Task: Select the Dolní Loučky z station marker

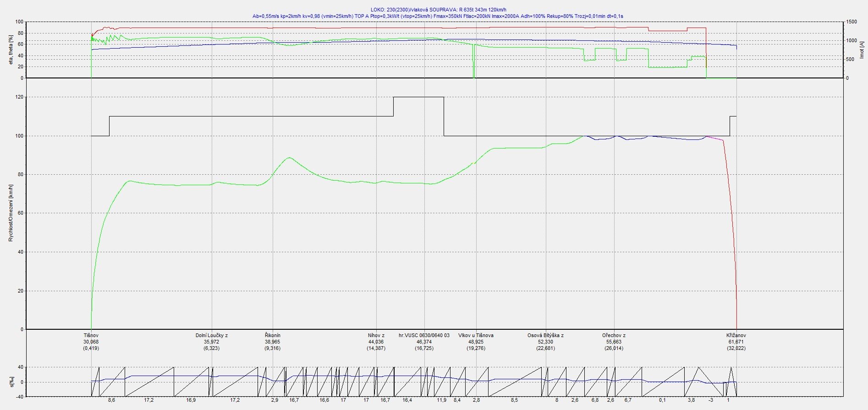Action: point(211,335)
